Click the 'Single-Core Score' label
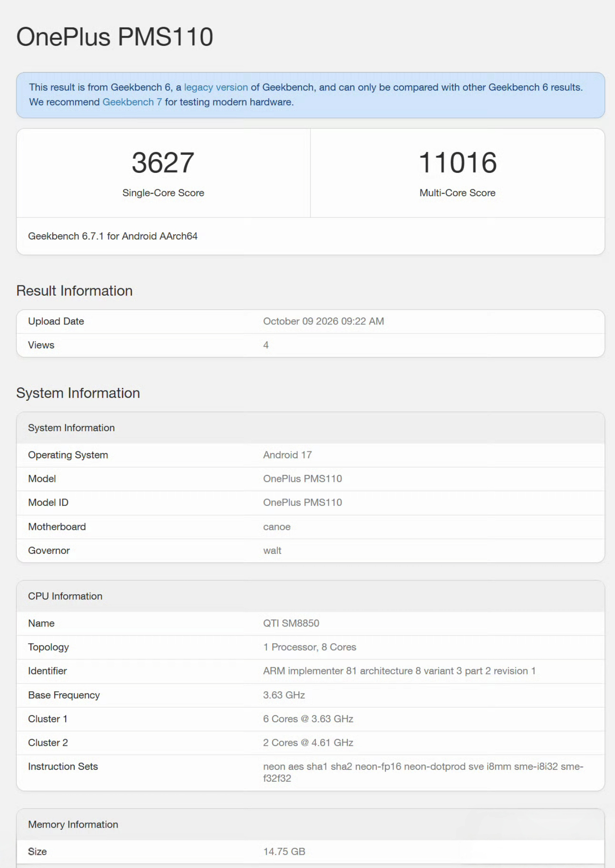 [x=163, y=193]
